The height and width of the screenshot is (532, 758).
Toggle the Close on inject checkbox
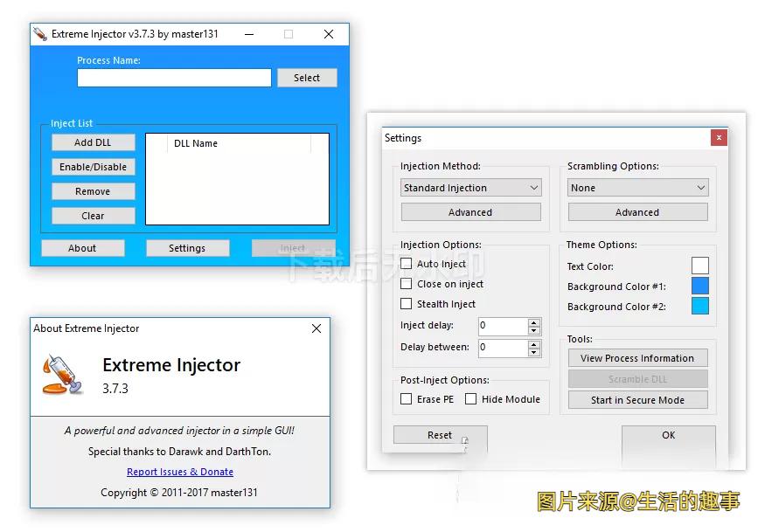tap(406, 284)
